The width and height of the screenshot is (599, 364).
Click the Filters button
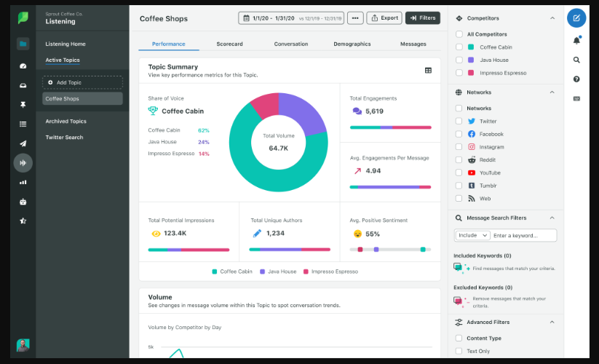(423, 18)
